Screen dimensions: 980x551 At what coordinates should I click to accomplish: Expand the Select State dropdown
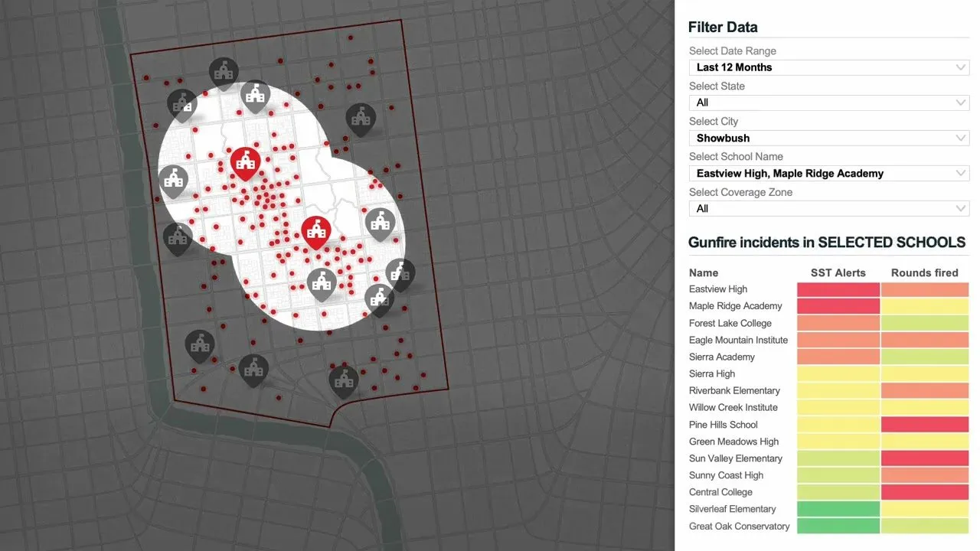(828, 103)
